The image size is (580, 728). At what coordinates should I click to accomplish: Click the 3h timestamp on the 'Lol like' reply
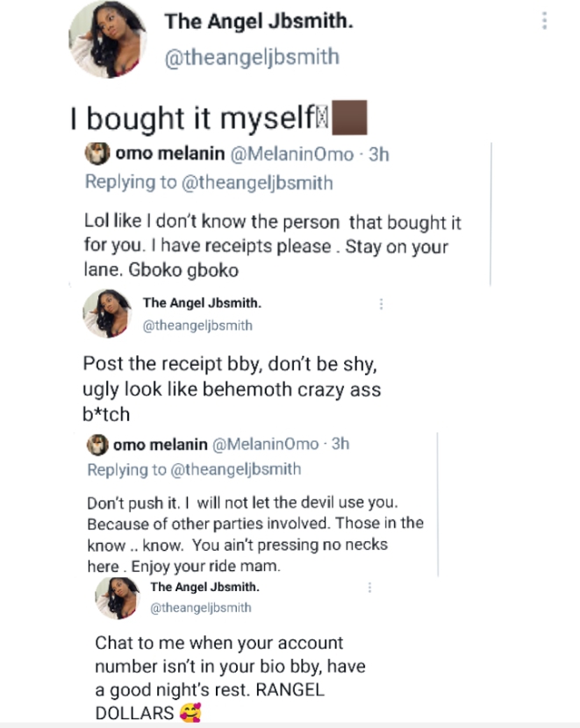tap(377, 155)
